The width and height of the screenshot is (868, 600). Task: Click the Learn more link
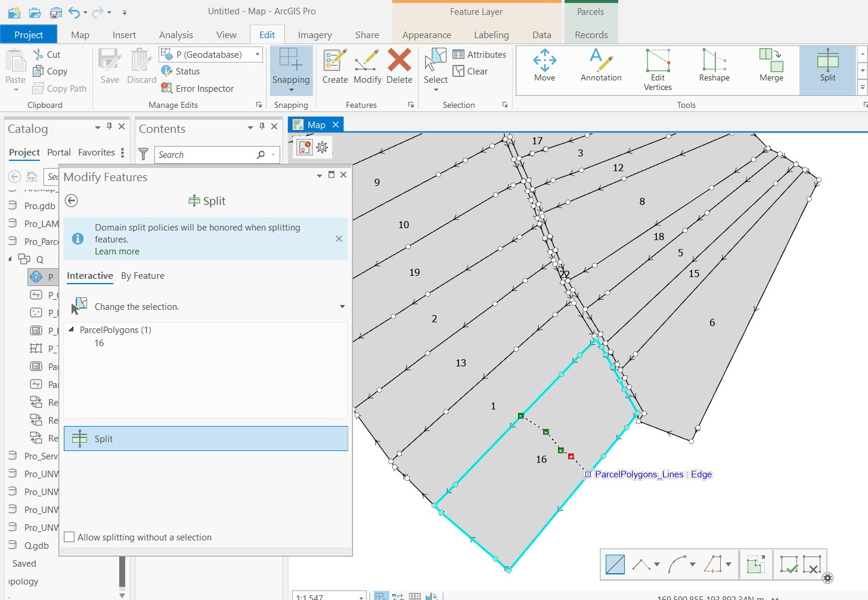pos(117,251)
